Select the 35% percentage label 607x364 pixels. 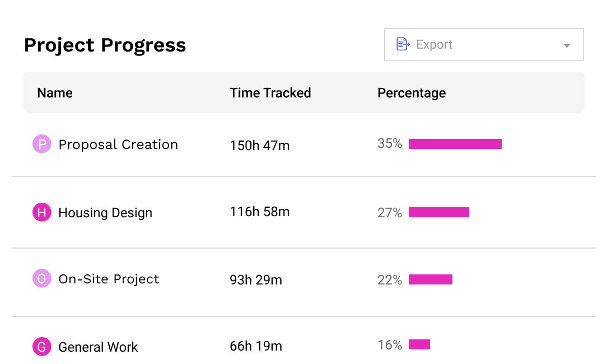(390, 144)
